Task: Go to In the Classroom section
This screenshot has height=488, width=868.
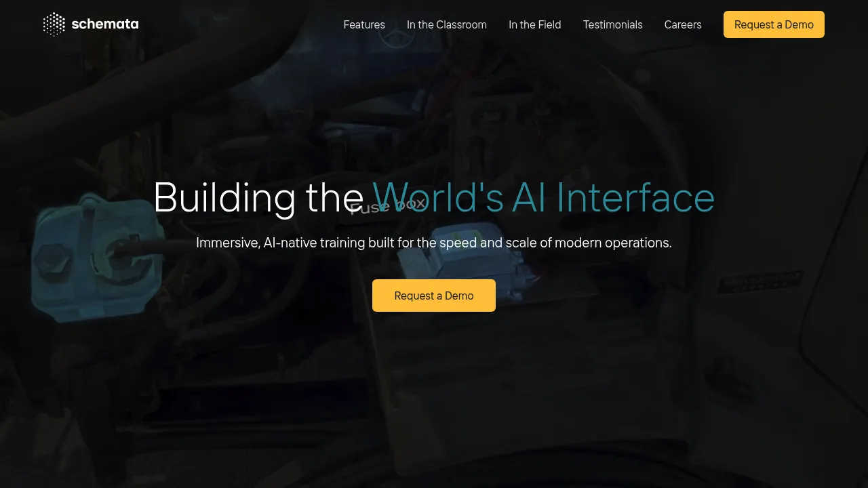Action: [x=447, y=24]
